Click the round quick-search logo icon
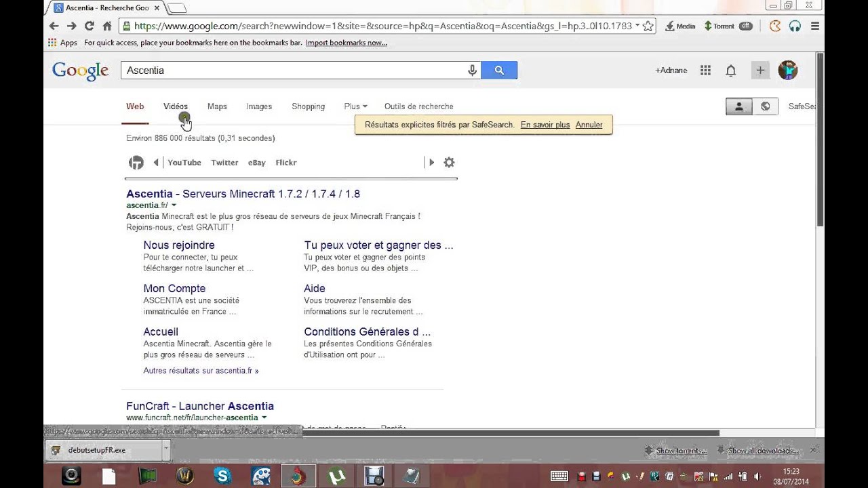Viewport: 868px width, 488px height. pyautogui.click(x=136, y=163)
